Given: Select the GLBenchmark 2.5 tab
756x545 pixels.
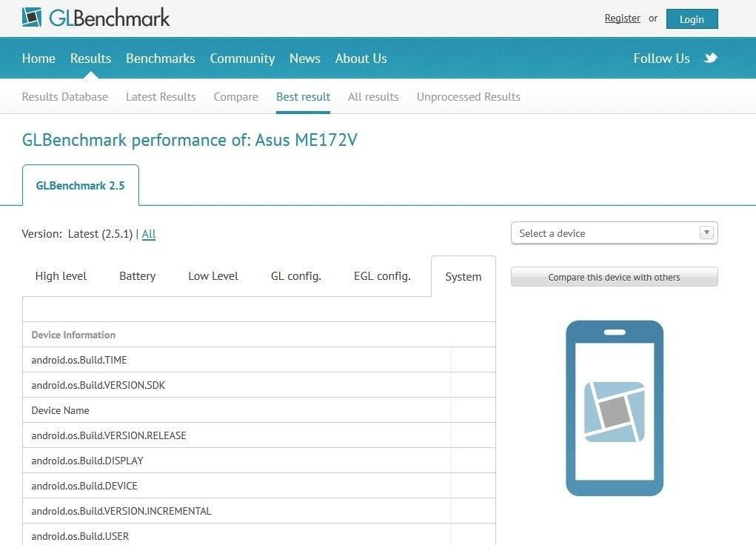Looking at the screenshot, I should pos(81,186).
